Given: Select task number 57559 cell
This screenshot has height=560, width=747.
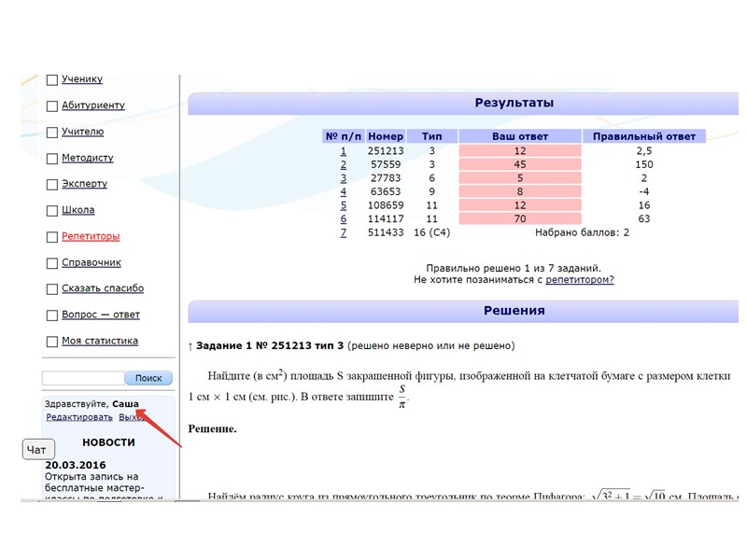Looking at the screenshot, I should 386,165.
